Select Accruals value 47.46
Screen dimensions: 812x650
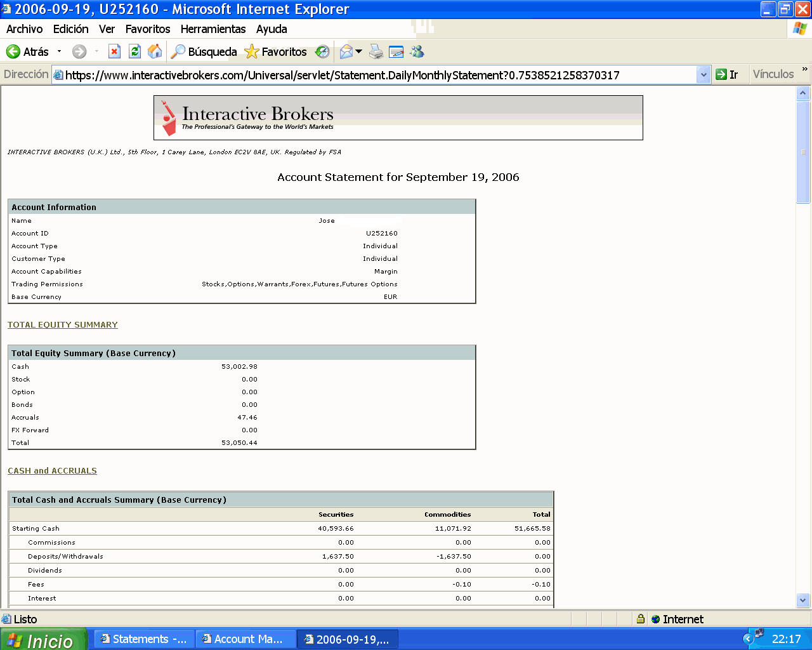(247, 418)
